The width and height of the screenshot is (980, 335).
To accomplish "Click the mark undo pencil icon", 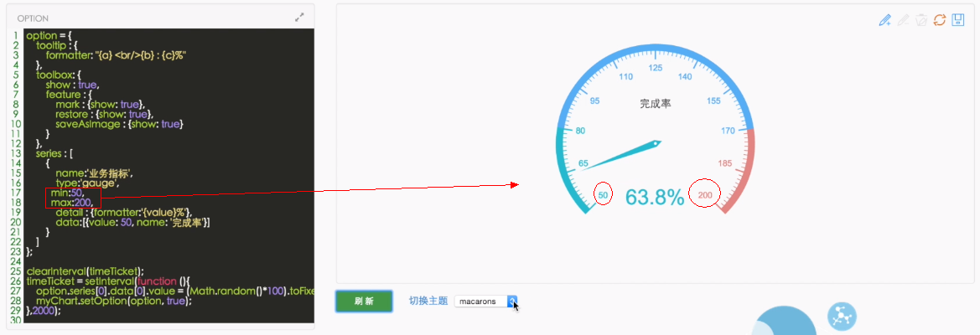I will [x=903, y=20].
